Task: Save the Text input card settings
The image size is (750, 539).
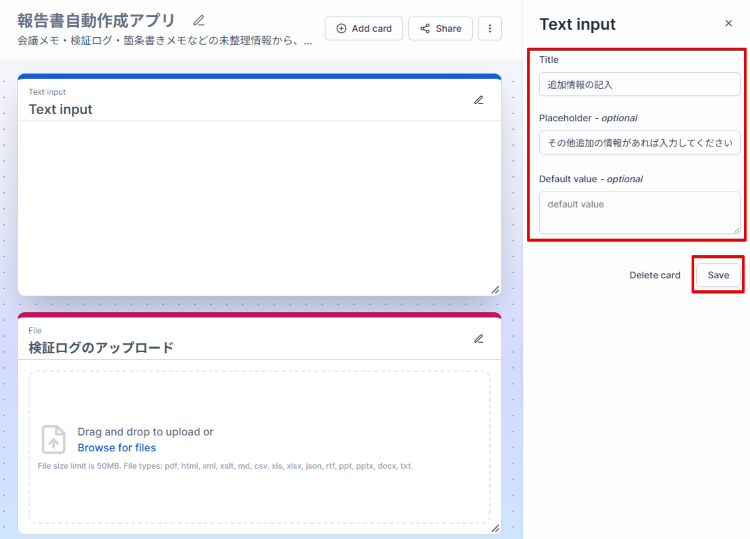Action: pyautogui.click(x=718, y=275)
